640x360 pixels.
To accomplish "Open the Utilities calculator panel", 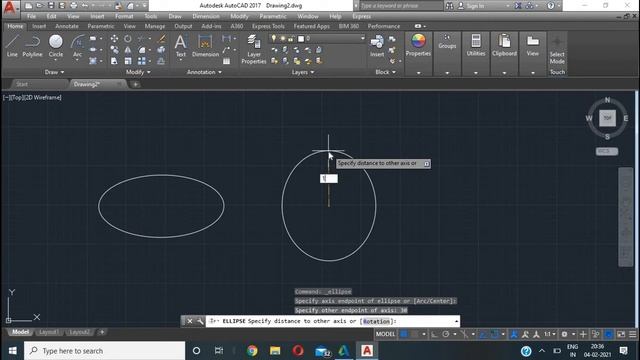I will point(476,45).
